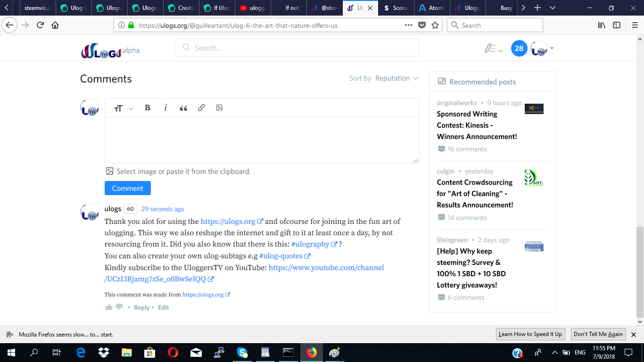Open Sort by Reputation dropdown
The height and width of the screenshot is (362, 644).
396,78
